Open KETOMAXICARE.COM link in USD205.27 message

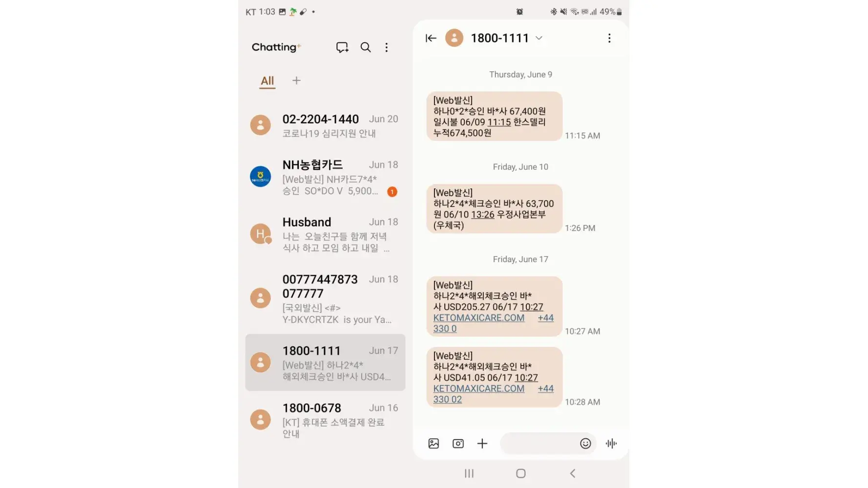point(479,318)
